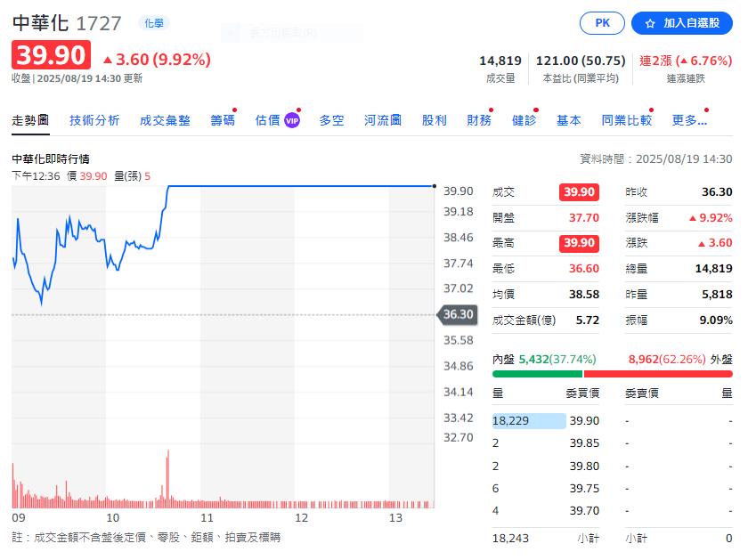This screenshot has width=748, height=560.
Task: Click the 中華化即時行情 heading
Action: [x=51, y=158]
